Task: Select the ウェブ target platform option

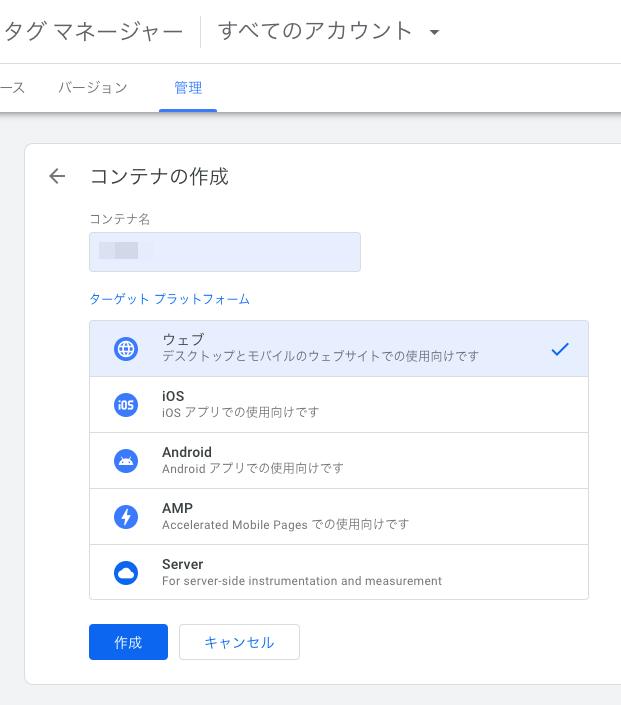Action: (x=339, y=348)
